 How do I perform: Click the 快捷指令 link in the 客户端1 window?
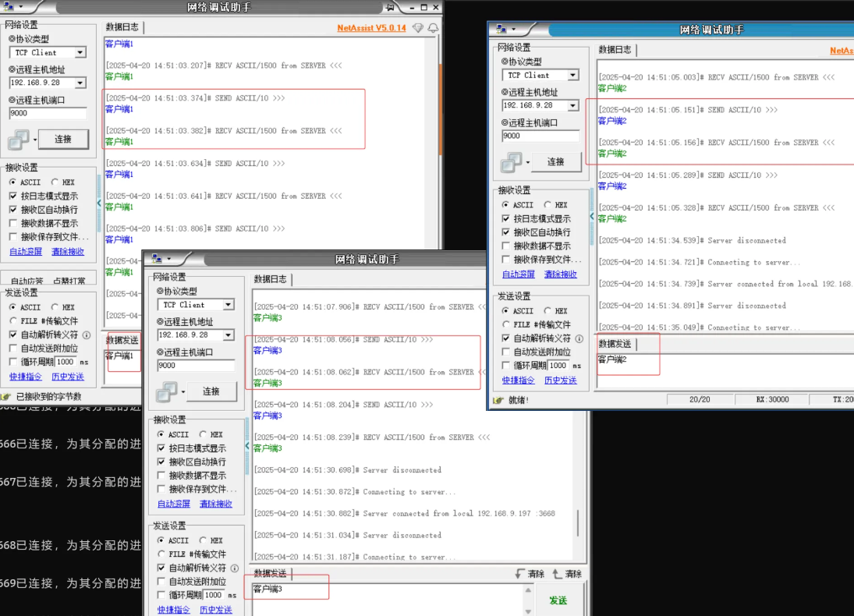(26, 377)
